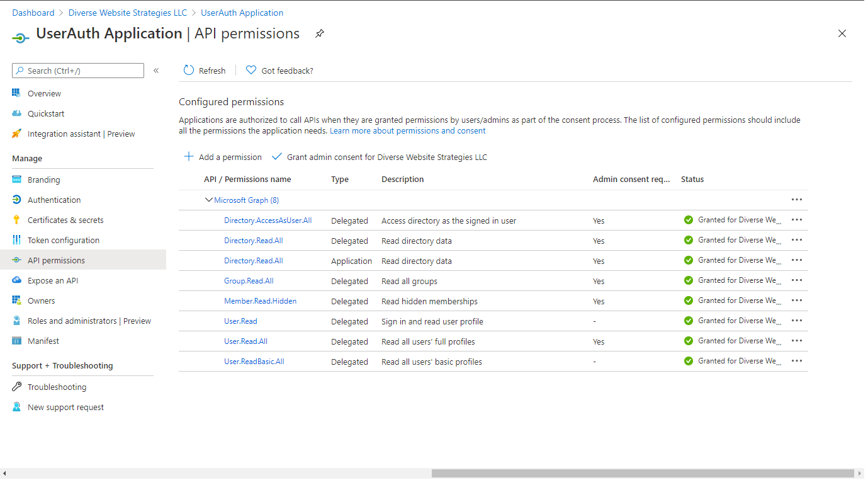Close the API permissions blade with X
The width and height of the screenshot is (868, 480).
tap(842, 33)
